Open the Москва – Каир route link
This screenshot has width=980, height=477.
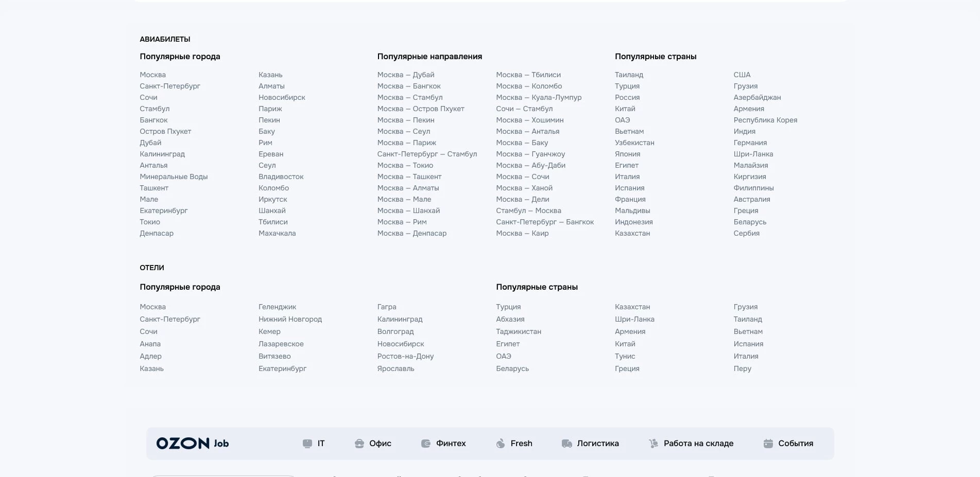522,233
